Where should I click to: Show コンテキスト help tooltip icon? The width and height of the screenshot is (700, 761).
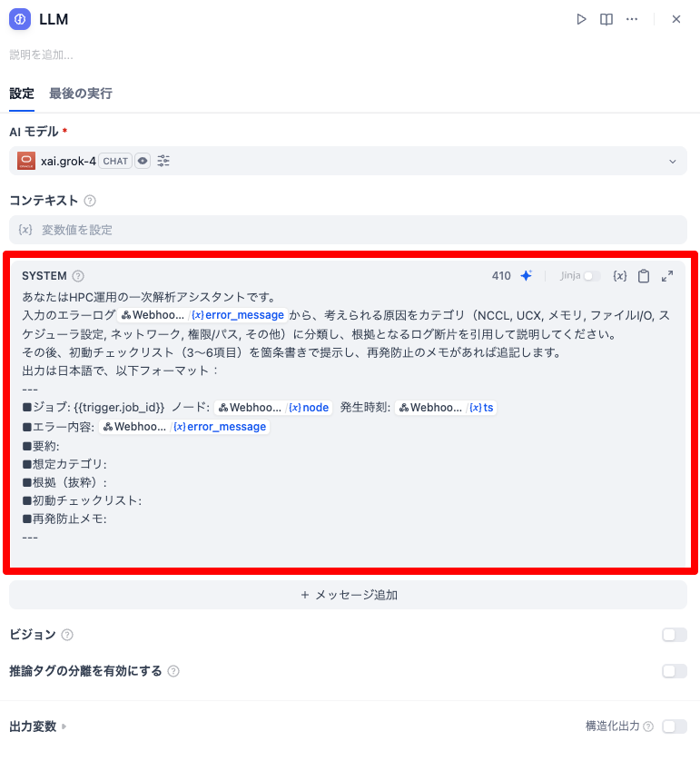click(90, 201)
